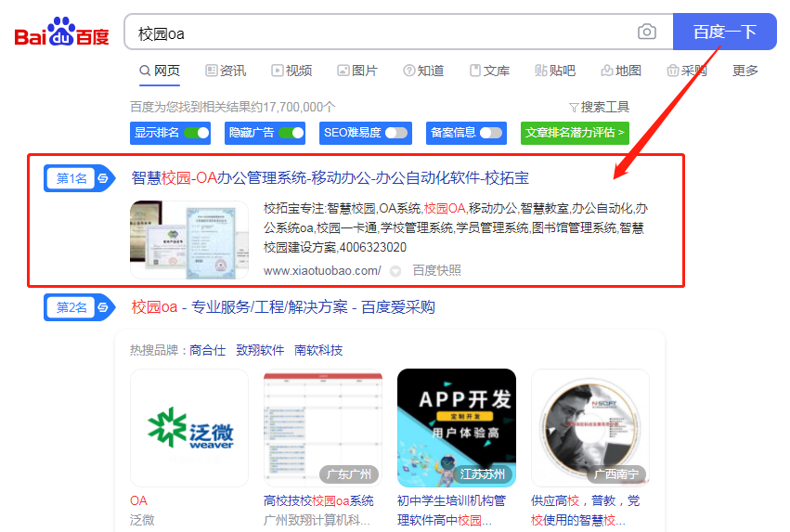Open 智慧校园-OA办公管理系统 result title
Viewport: 790px width, 532px height.
pos(330,178)
